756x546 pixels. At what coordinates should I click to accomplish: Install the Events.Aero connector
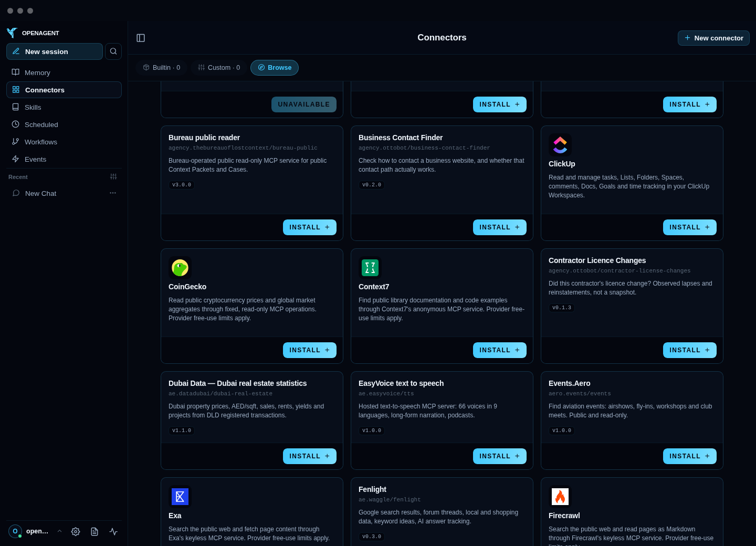690,456
